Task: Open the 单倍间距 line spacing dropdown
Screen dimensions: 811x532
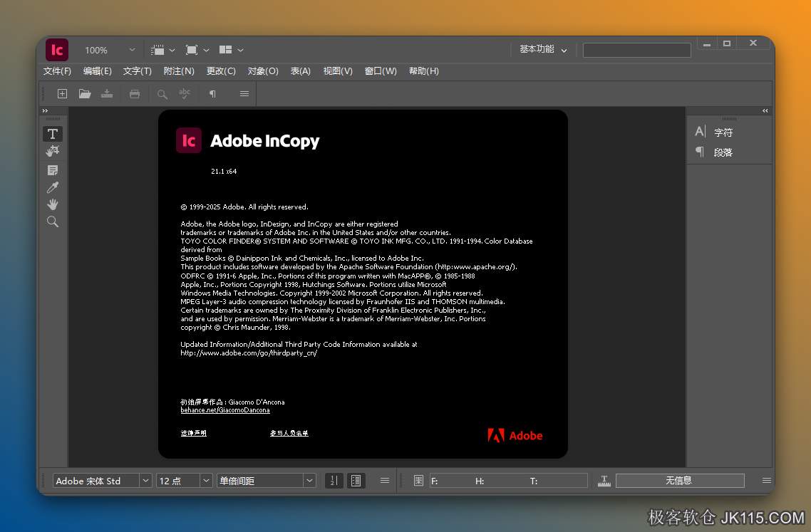Action: pos(309,480)
